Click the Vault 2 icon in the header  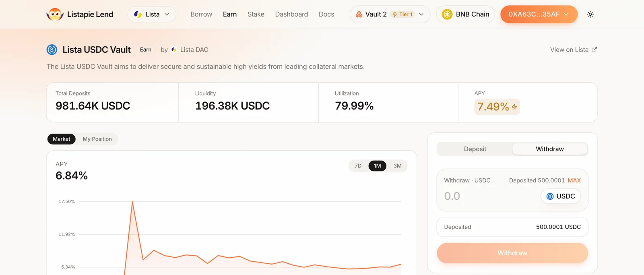coord(359,14)
